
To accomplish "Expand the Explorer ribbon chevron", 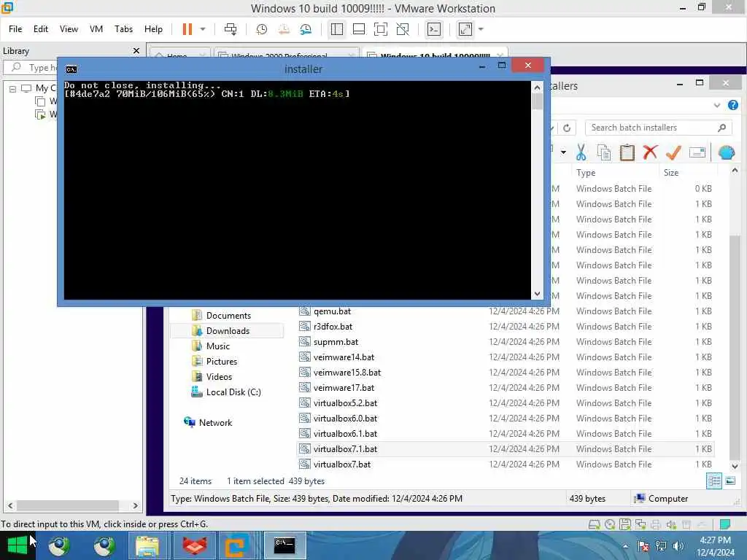I will pos(716,105).
